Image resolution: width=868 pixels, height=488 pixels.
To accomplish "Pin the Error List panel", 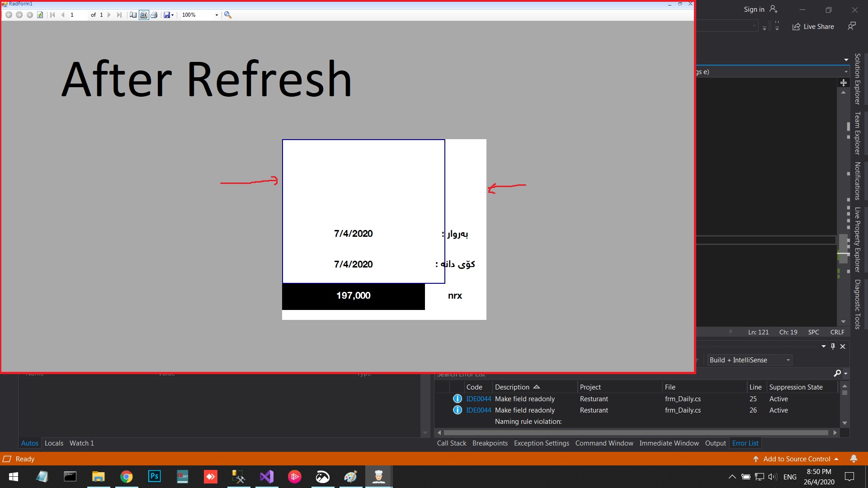I will click(833, 347).
